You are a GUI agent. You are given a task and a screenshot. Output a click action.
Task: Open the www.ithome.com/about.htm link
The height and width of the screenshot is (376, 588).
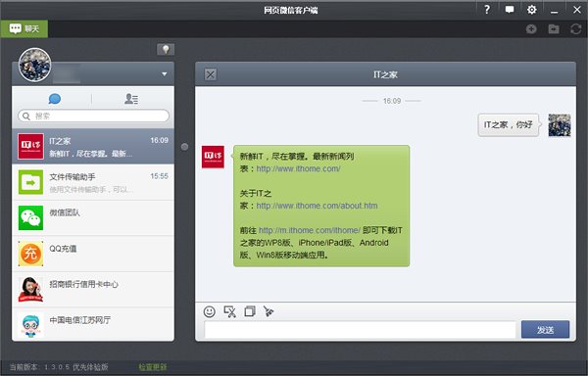317,206
